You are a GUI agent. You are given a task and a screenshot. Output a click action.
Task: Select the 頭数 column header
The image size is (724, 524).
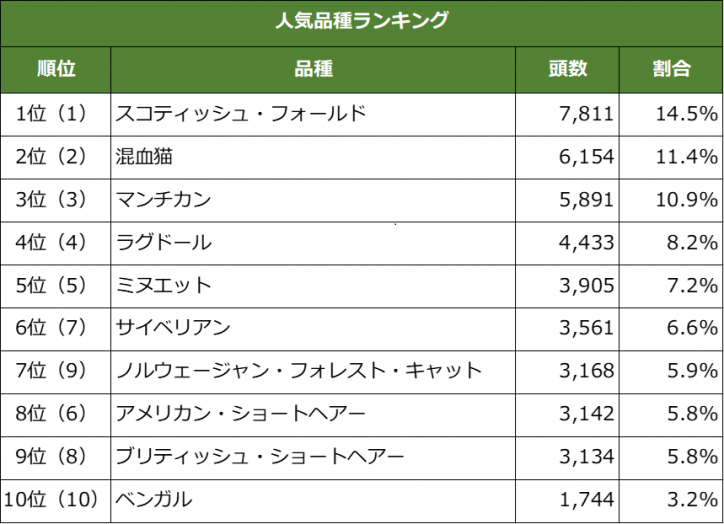(x=567, y=70)
